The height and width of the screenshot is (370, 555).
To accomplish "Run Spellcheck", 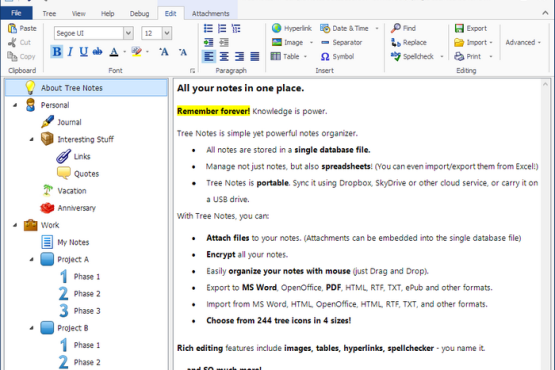I will point(412,56).
